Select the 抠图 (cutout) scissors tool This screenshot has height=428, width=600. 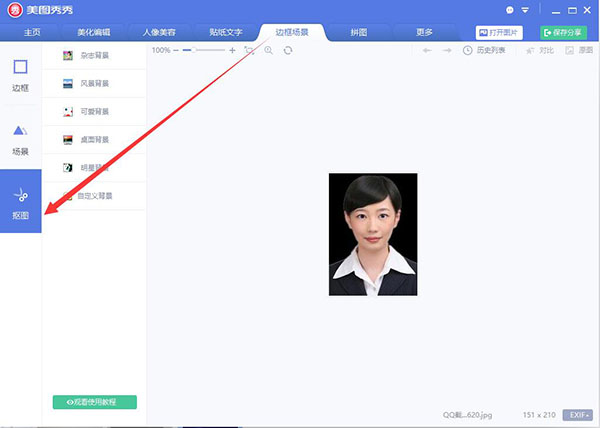click(20, 201)
